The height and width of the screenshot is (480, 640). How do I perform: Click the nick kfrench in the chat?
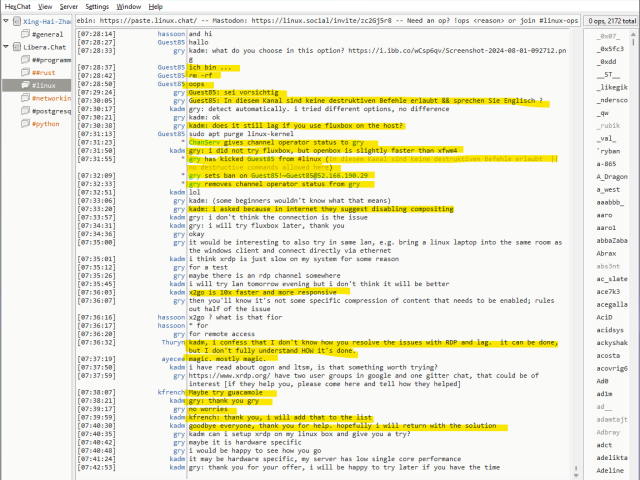coord(171,392)
